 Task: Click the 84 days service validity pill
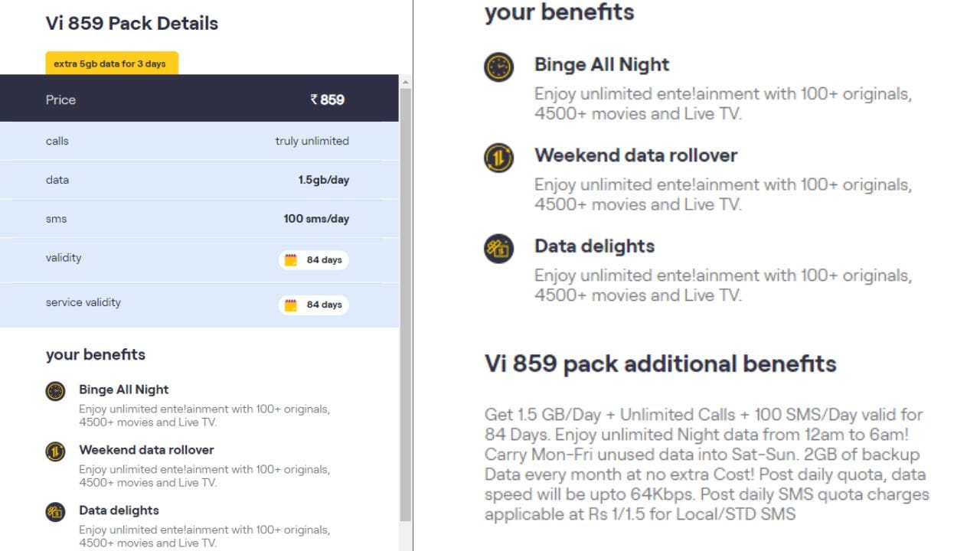(x=313, y=305)
